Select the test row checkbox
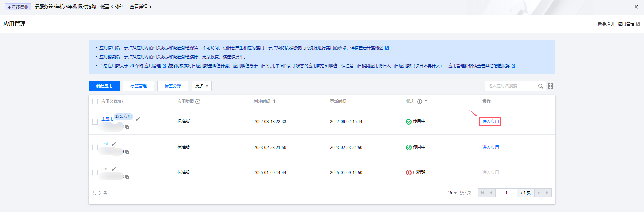Image resolution: width=644 pixels, height=212 pixels. pyautogui.click(x=95, y=148)
